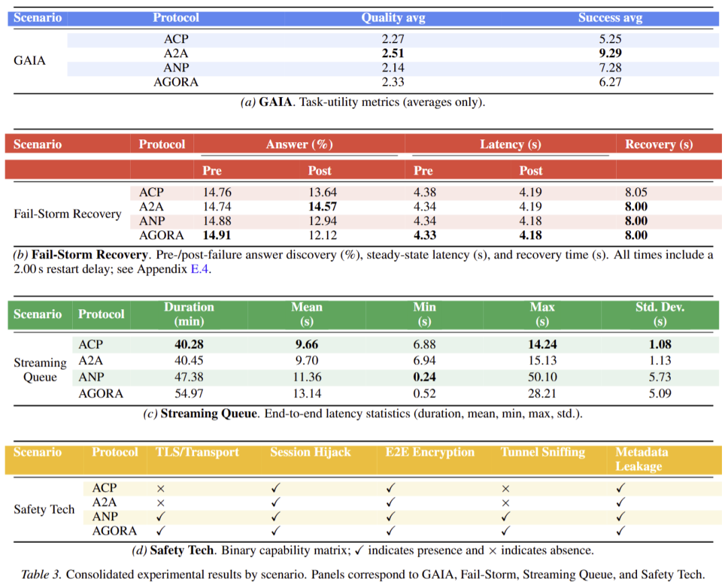Select the 12.94 post-failure answer for ANP

click(x=323, y=221)
